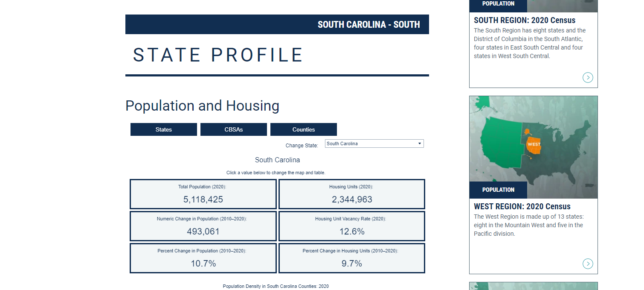
Task: Switch to the Counties tab
Action: pos(303,129)
